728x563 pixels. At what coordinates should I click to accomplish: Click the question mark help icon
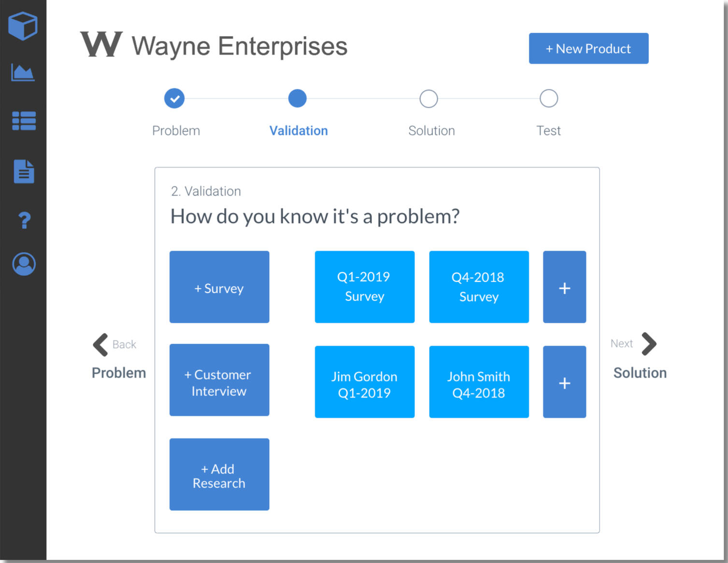click(x=24, y=220)
